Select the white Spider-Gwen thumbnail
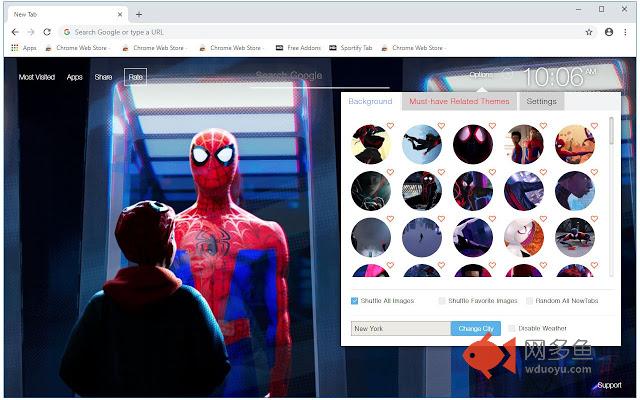Image resolution: width=640 pixels, height=400 pixels. [524, 237]
